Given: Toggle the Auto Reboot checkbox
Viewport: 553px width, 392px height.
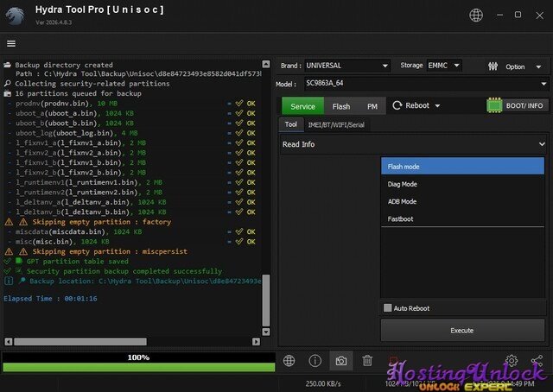Looking at the screenshot, I should click(388, 307).
